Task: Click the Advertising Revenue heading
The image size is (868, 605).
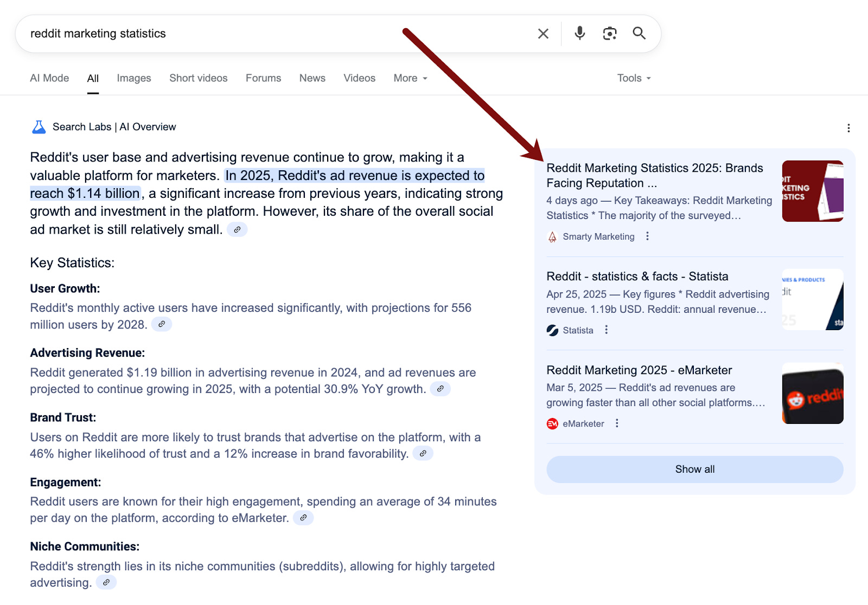Action: [87, 353]
